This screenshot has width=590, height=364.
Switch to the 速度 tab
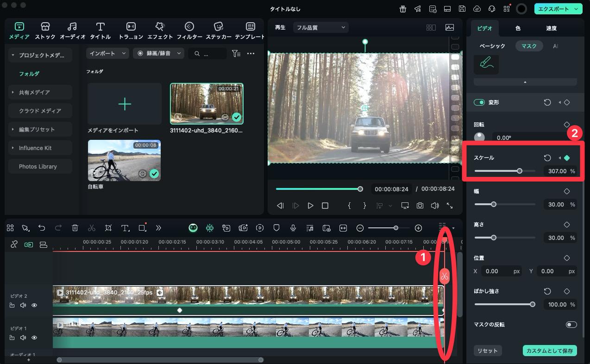click(x=551, y=28)
